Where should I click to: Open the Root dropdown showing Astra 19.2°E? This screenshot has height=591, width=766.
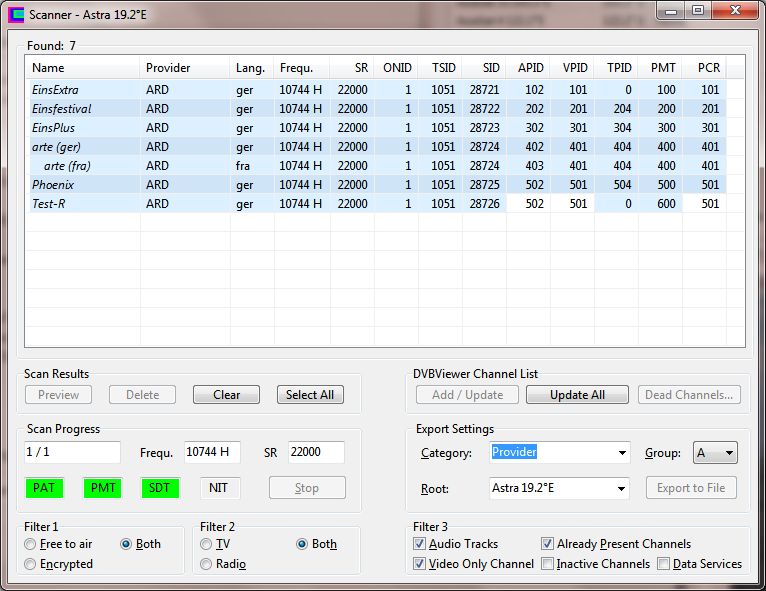point(622,488)
